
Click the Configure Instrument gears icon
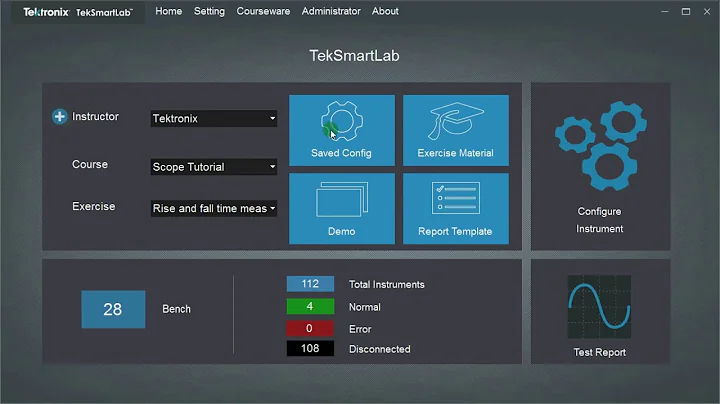pos(600,146)
